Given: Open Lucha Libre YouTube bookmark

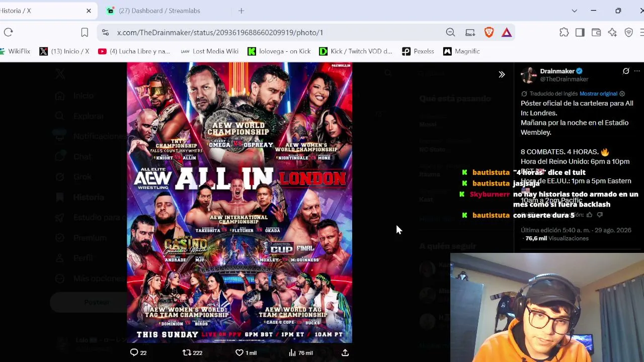Looking at the screenshot, I should 134,51.
